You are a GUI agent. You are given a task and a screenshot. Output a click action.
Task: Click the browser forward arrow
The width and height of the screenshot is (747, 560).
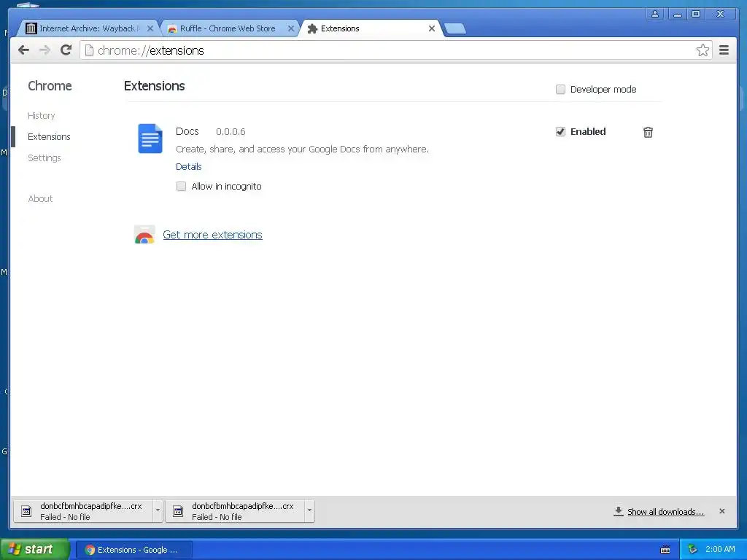(44, 50)
